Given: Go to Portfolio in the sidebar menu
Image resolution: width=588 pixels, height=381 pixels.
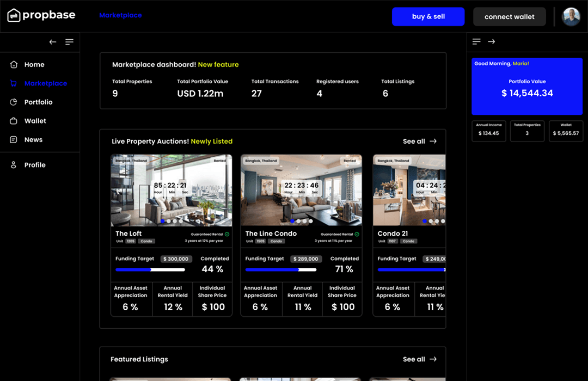Looking at the screenshot, I should point(38,102).
